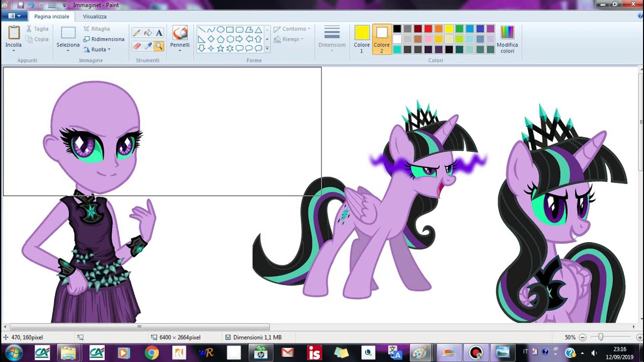Open Gmail icon in taskbar

point(288,353)
